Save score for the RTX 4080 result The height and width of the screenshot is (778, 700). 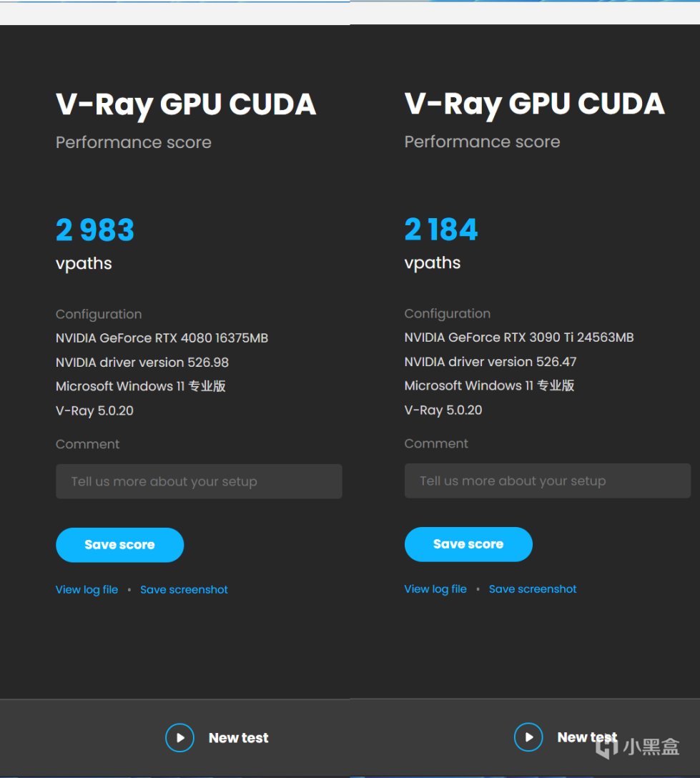coord(119,545)
